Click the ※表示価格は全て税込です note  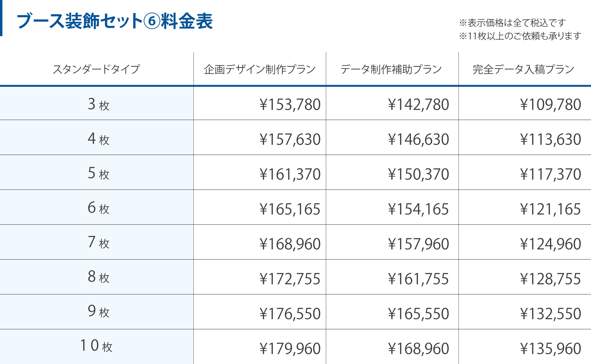512,23
